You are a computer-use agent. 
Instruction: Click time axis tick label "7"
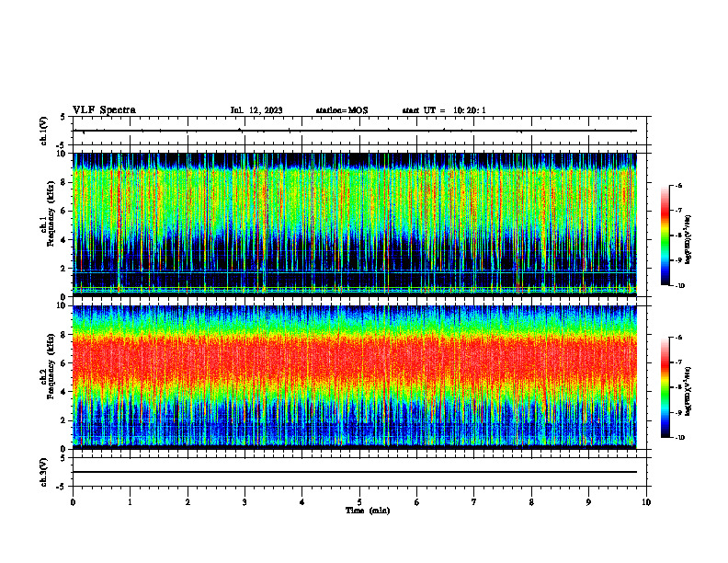tap(474, 502)
